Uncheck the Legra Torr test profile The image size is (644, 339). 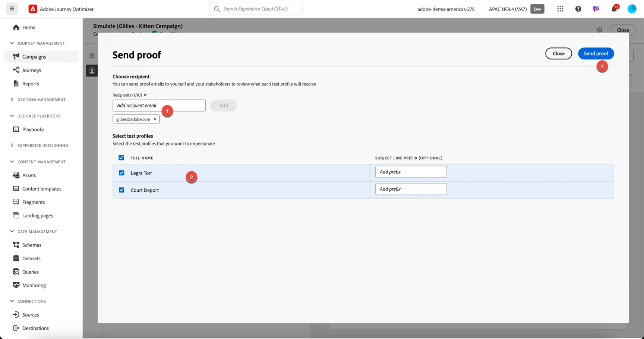(121, 173)
